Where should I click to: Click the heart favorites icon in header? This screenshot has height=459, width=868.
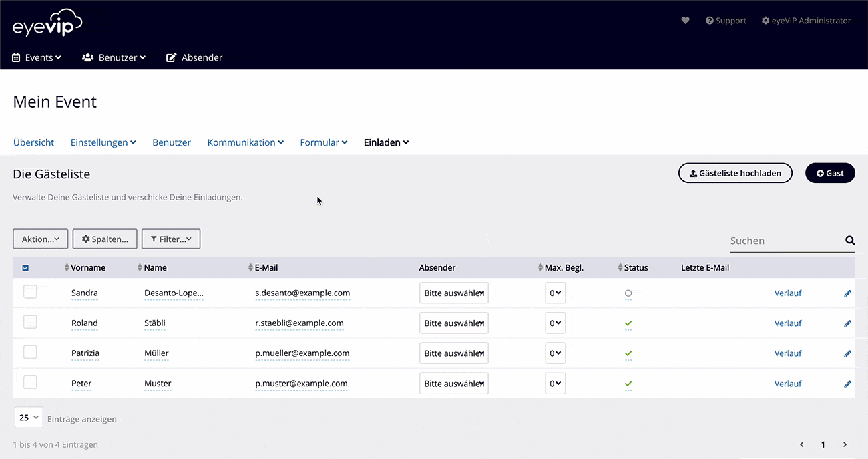(685, 20)
